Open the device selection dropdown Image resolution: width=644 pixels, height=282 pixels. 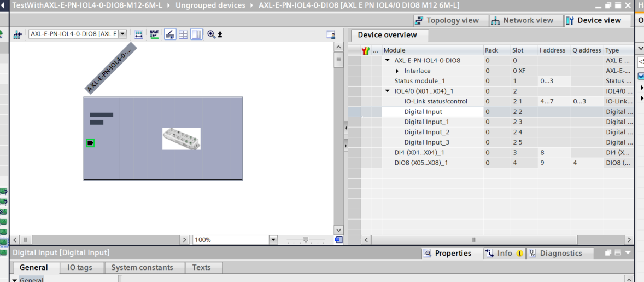122,34
